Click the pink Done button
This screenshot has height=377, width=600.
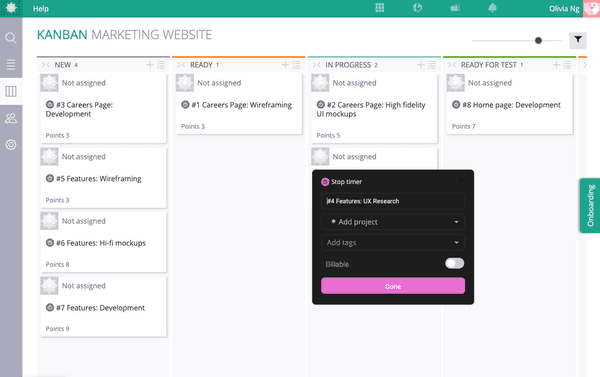[x=393, y=286]
